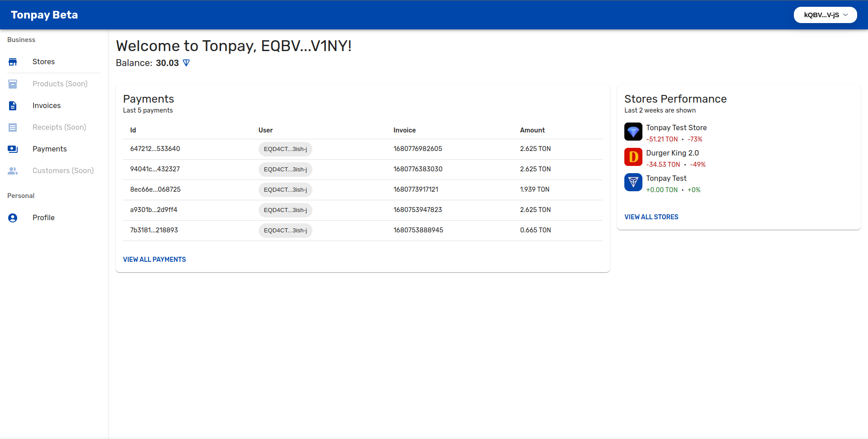This screenshot has height=439, width=868.
Task: Click the Durger King 2.0 logo
Action: point(633,157)
